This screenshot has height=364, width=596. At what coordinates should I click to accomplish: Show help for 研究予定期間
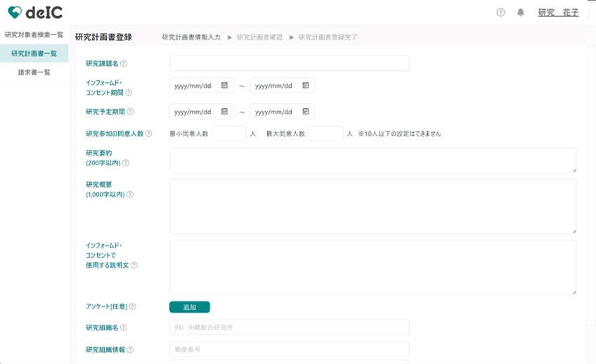click(130, 112)
